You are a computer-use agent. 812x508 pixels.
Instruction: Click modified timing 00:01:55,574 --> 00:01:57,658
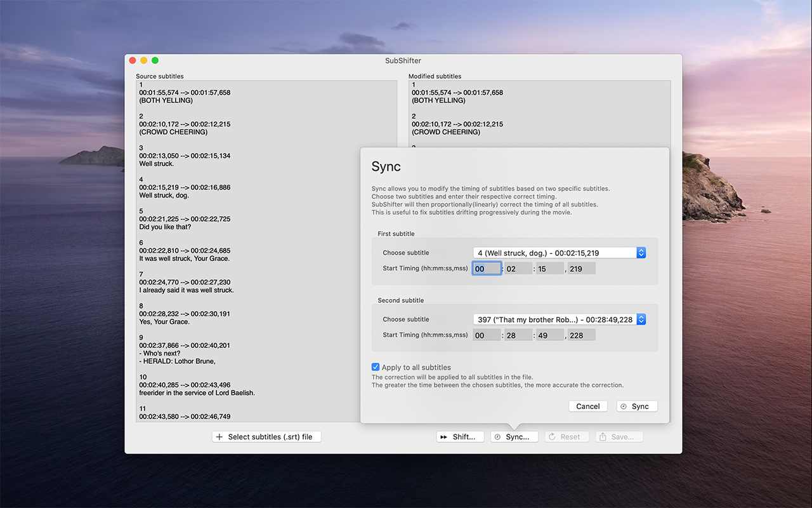click(457, 93)
